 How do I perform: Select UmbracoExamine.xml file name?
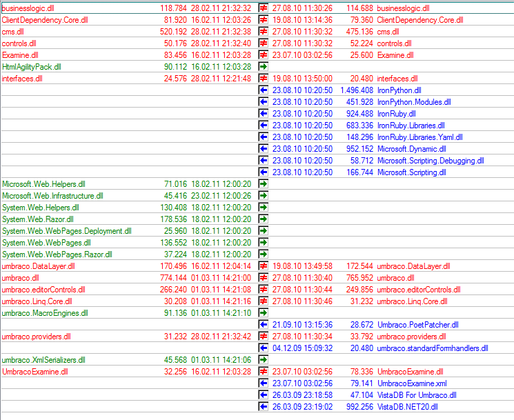pyautogui.click(x=412, y=383)
